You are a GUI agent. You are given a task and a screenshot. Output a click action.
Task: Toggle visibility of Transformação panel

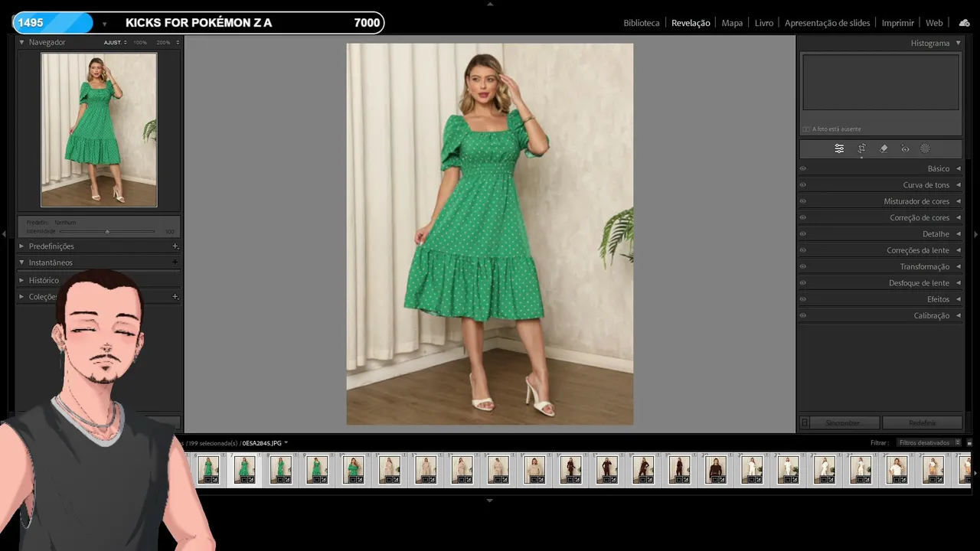point(803,266)
